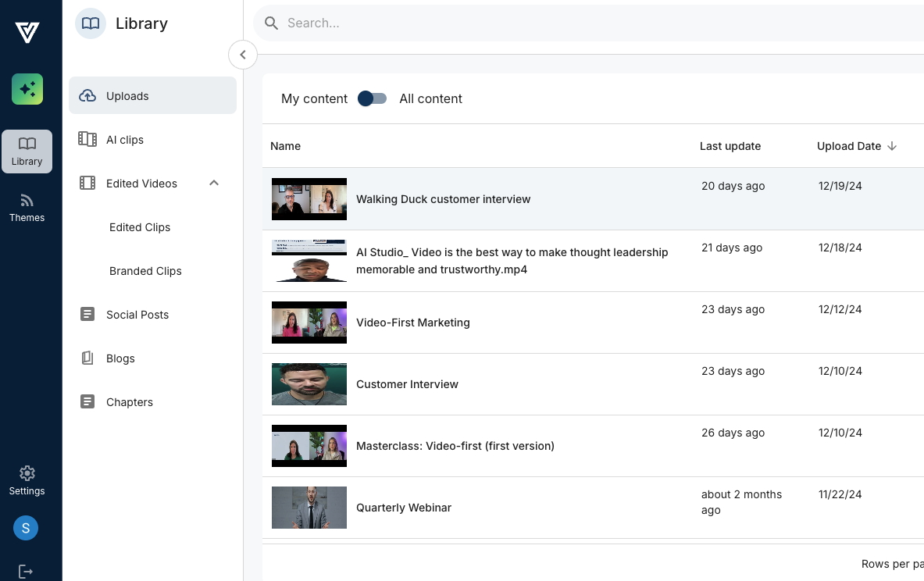The height and width of the screenshot is (581, 924).
Task: Collapse the Library side panel
Action: coord(243,55)
